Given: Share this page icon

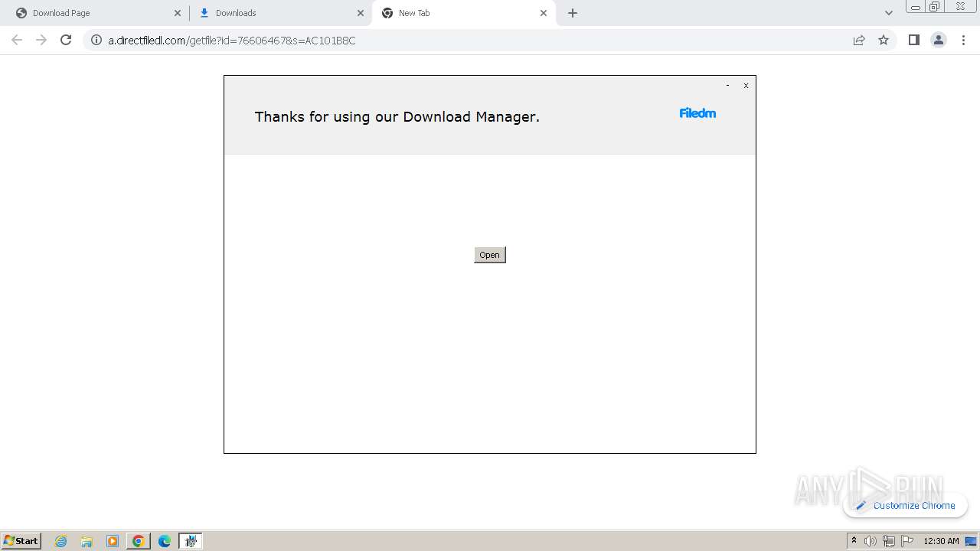Looking at the screenshot, I should click(x=859, y=41).
